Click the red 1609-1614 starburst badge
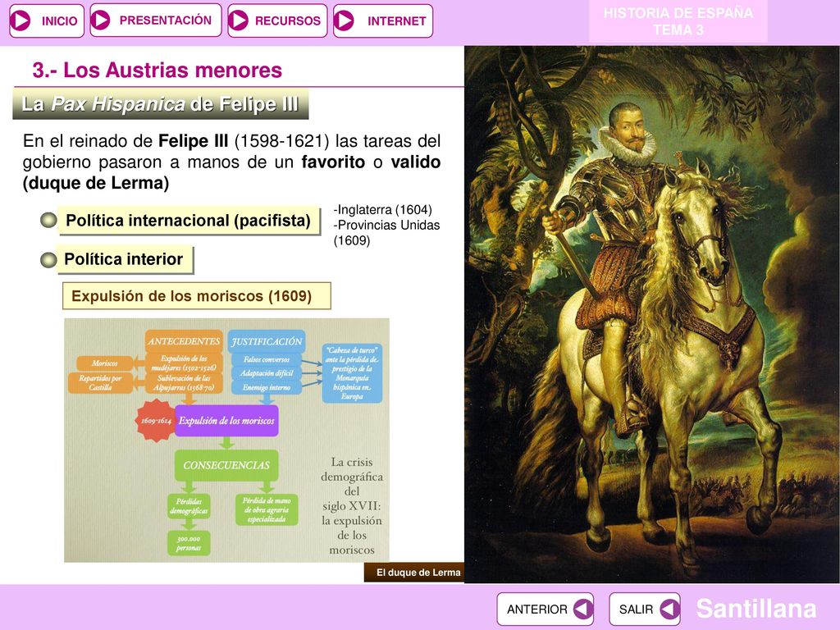840x630 pixels. pos(155,421)
